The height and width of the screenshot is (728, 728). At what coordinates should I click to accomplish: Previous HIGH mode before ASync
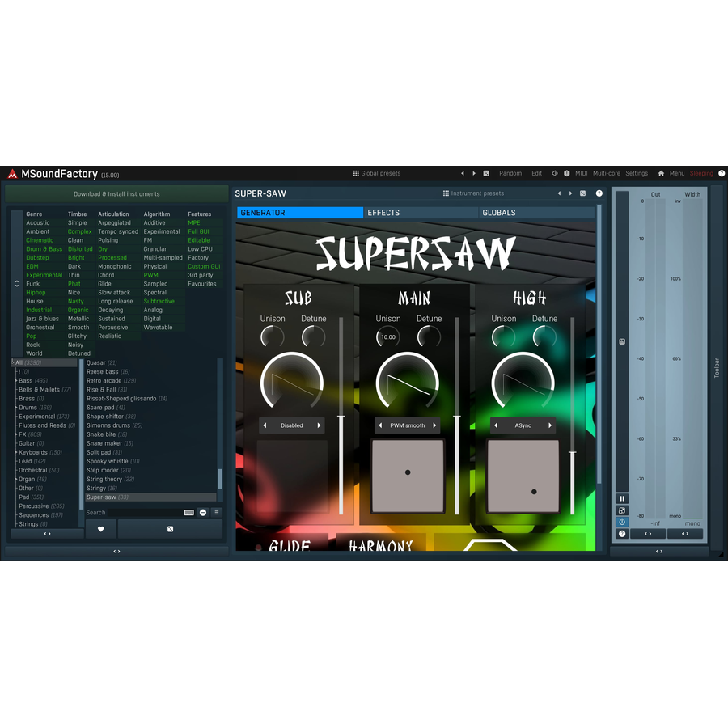(496, 425)
